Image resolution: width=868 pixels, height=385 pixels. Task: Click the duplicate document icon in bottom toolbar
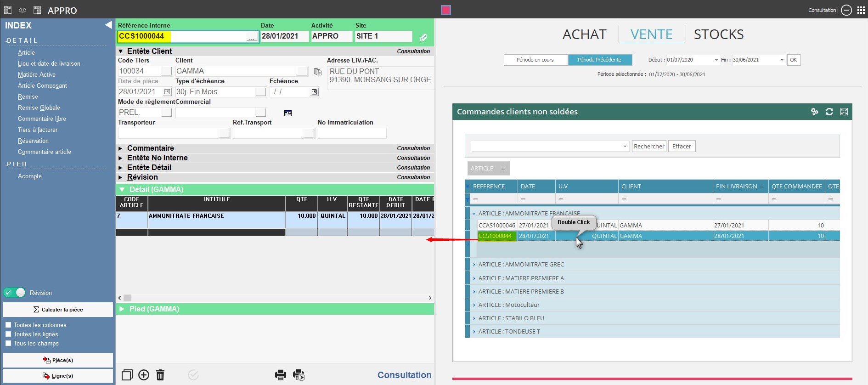click(127, 375)
